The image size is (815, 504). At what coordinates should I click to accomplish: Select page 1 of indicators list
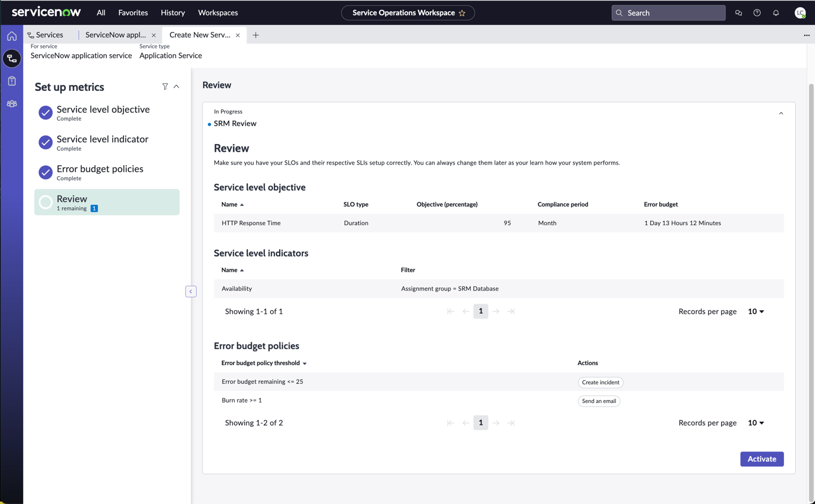[480, 311]
